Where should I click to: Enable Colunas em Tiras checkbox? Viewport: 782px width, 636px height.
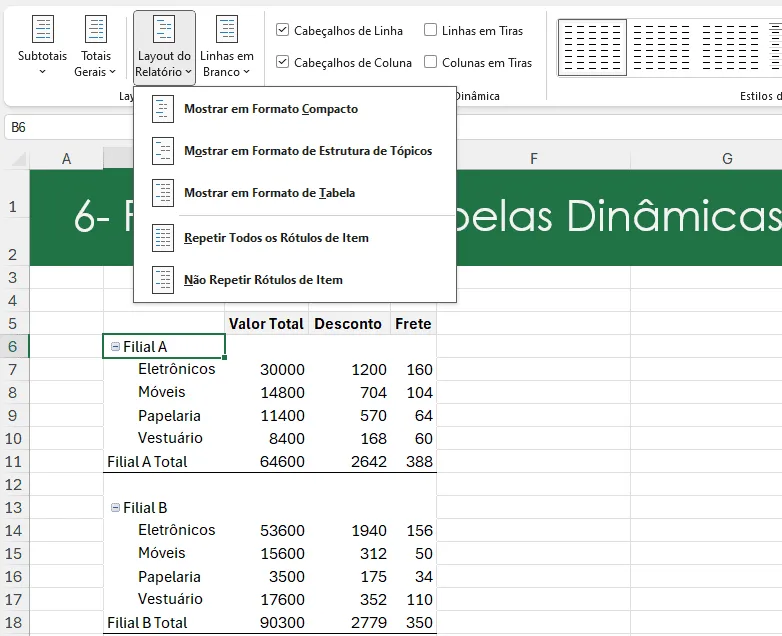pyautogui.click(x=430, y=62)
